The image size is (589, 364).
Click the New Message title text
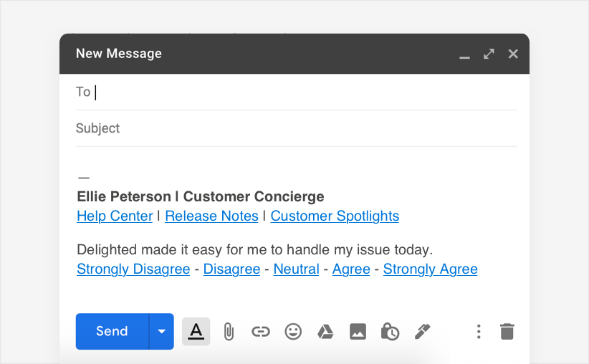point(119,53)
